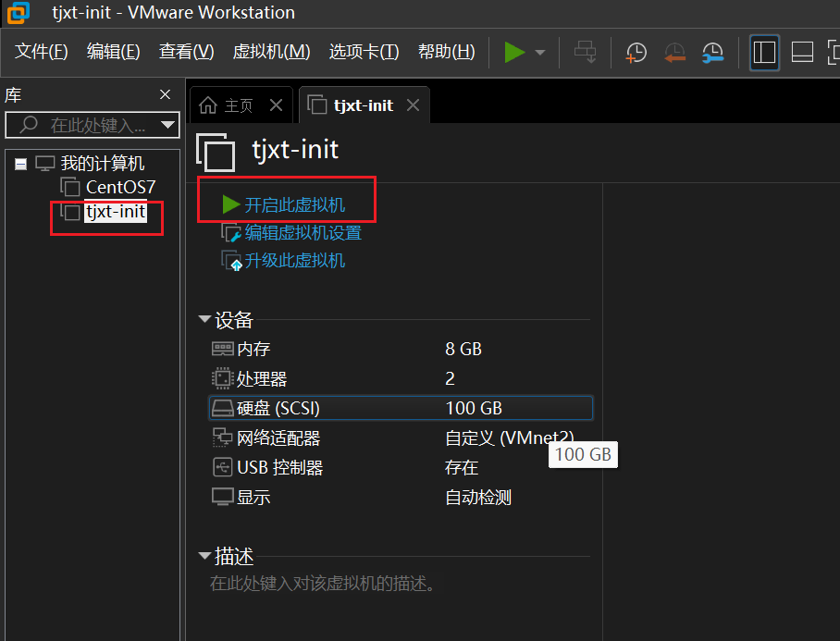Click the description text field 在此处键入对该虚拟机的描述
The width and height of the screenshot is (840, 641).
[x=323, y=583]
